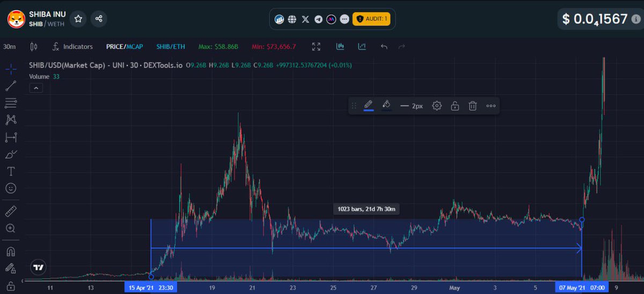Open the emoji icons tool
The height and width of the screenshot is (294, 644).
[11, 188]
